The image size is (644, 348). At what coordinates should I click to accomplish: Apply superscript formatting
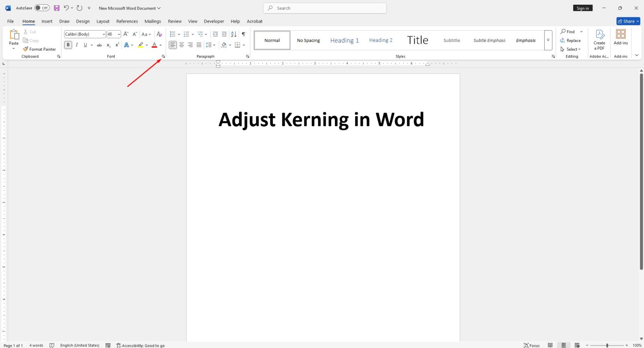pos(117,45)
